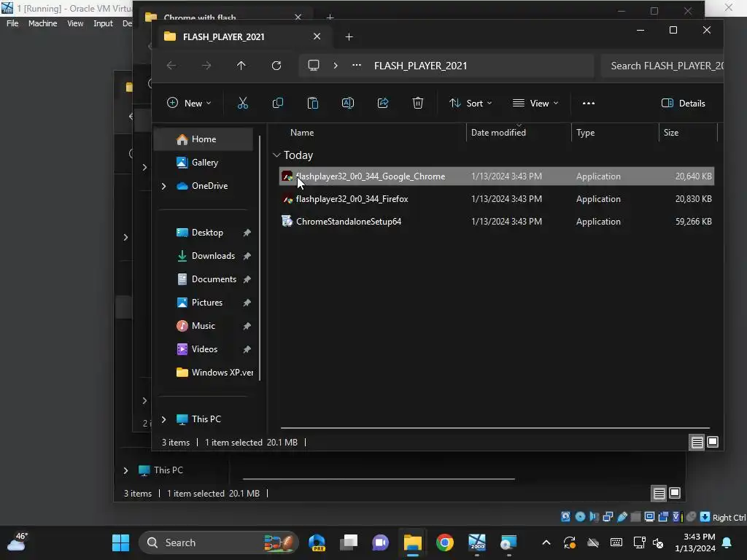Expand This PC in the background Explorer window
This screenshot has height=560, width=747.
pyautogui.click(x=125, y=470)
